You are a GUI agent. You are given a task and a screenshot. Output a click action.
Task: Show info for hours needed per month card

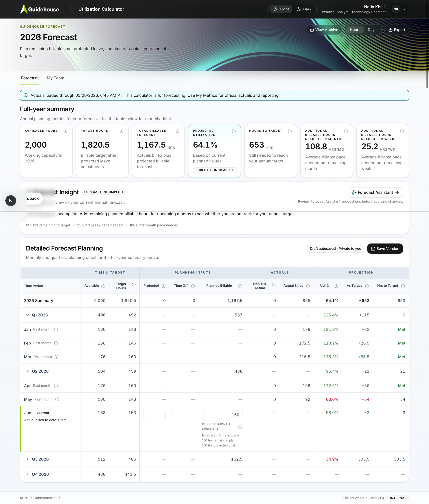tap(346, 131)
